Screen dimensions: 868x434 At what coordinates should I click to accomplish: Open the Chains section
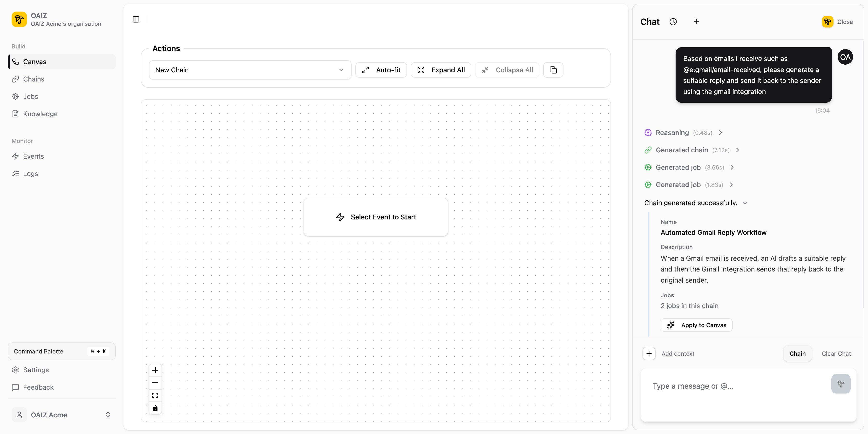(34, 79)
